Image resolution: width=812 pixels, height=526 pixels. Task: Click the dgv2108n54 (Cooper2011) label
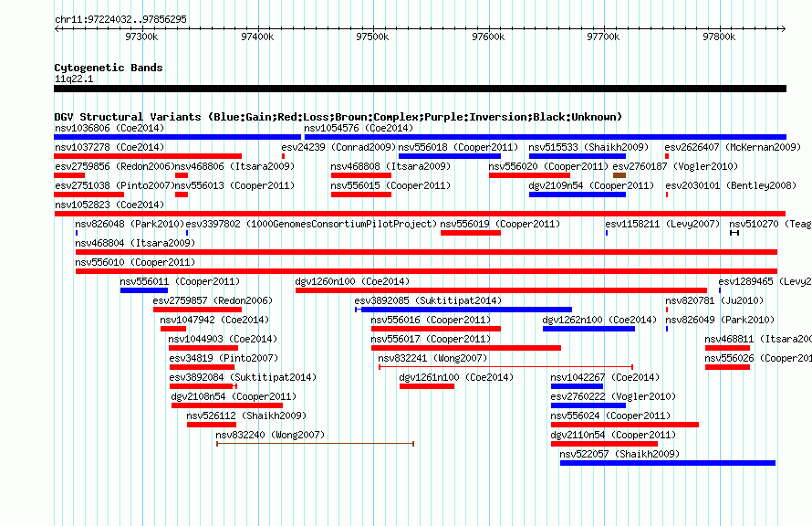click(x=234, y=396)
